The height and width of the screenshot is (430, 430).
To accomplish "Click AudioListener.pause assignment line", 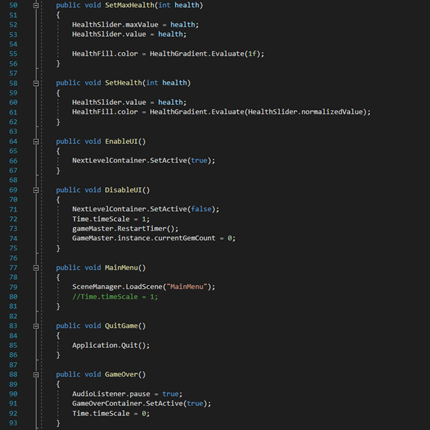I will pos(127,394).
